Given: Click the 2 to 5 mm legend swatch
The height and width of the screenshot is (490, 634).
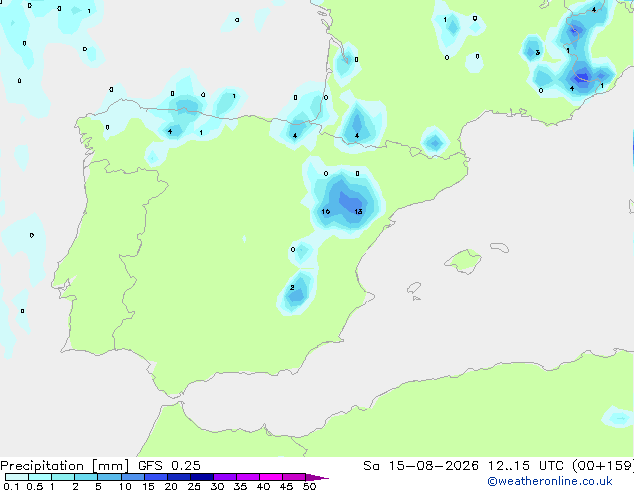Looking at the screenshot, I should 86,477.
